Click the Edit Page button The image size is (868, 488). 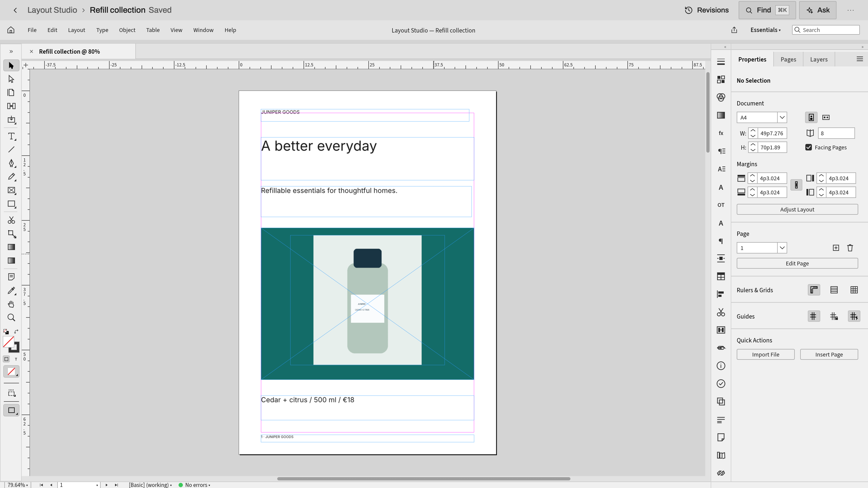point(797,263)
